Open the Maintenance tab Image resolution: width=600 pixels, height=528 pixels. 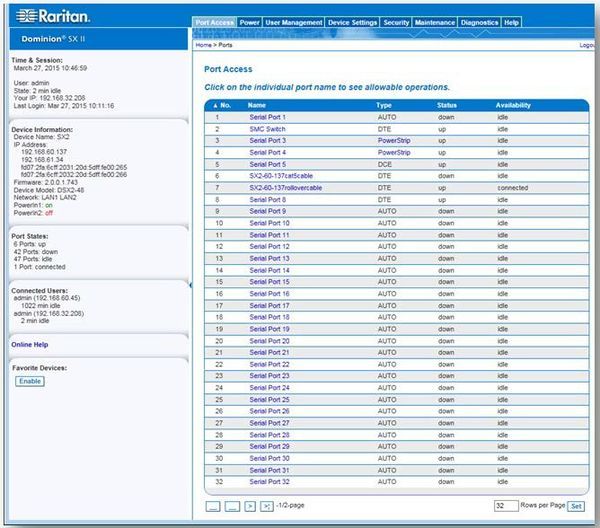434,22
